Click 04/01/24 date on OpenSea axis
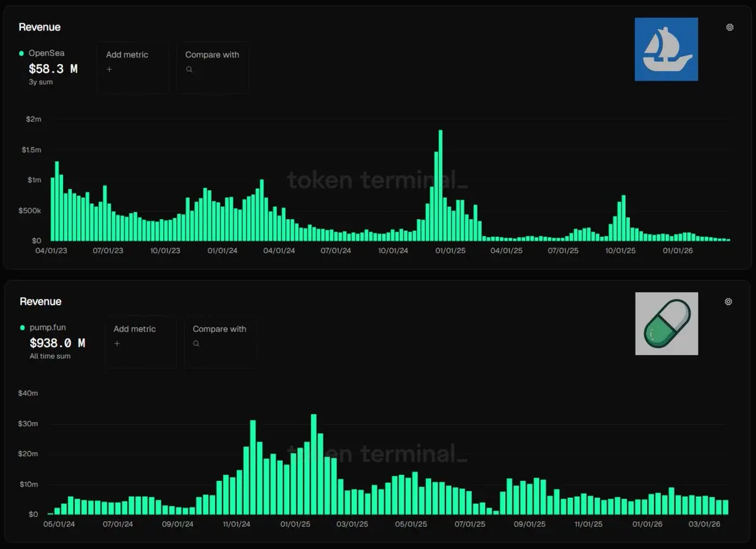Viewport: 756px width, 549px height. click(x=279, y=251)
